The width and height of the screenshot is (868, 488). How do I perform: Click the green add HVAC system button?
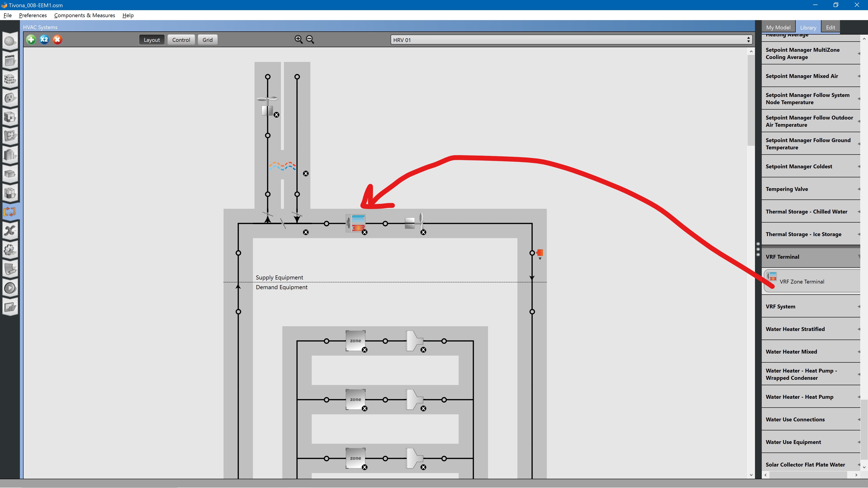[31, 40]
